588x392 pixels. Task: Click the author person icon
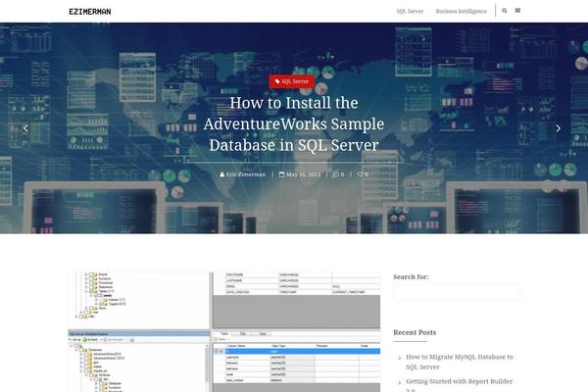click(222, 174)
